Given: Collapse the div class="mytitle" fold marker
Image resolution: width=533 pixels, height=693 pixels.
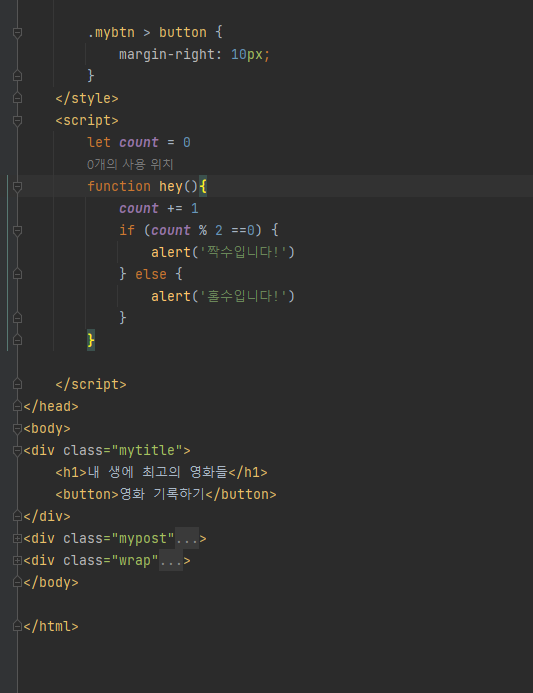Looking at the screenshot, I should [x=17, y=450].
